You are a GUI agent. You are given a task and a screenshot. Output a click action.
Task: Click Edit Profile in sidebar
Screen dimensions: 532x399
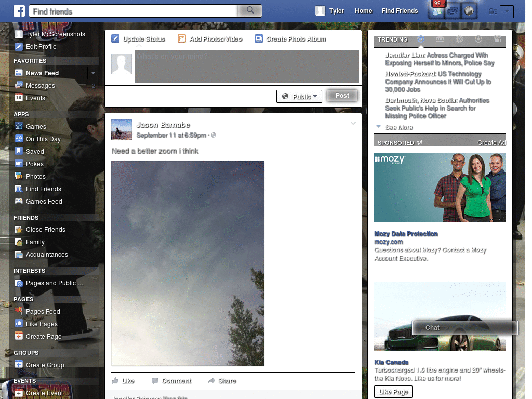[x=41, y=46]
